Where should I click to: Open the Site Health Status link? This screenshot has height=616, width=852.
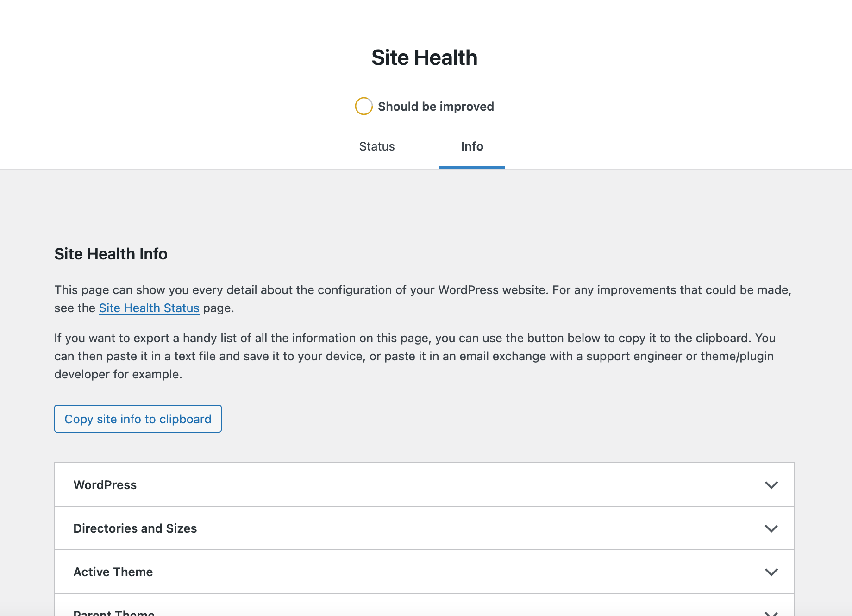click(149, 308)
